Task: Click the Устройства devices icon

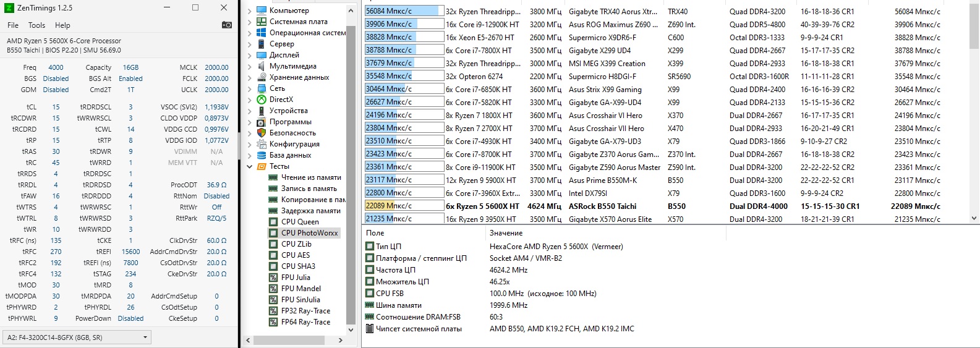Action: point(262,111)
